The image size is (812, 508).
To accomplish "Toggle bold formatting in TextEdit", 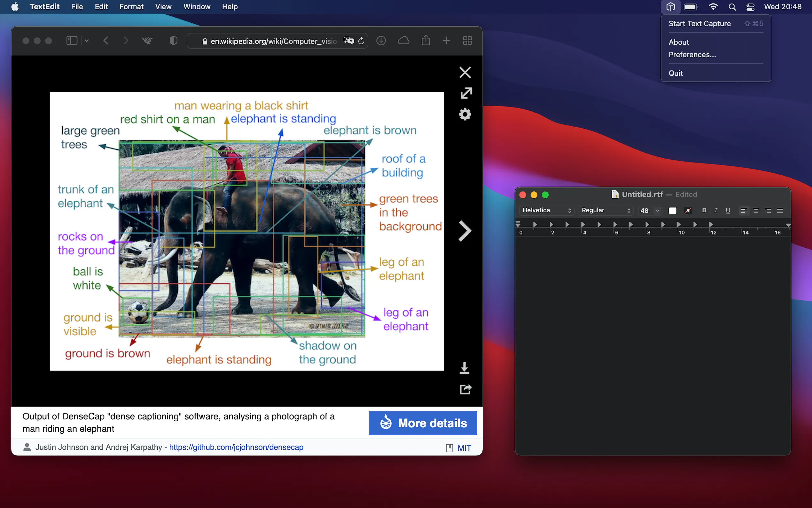I will click(x=704, y=210).
